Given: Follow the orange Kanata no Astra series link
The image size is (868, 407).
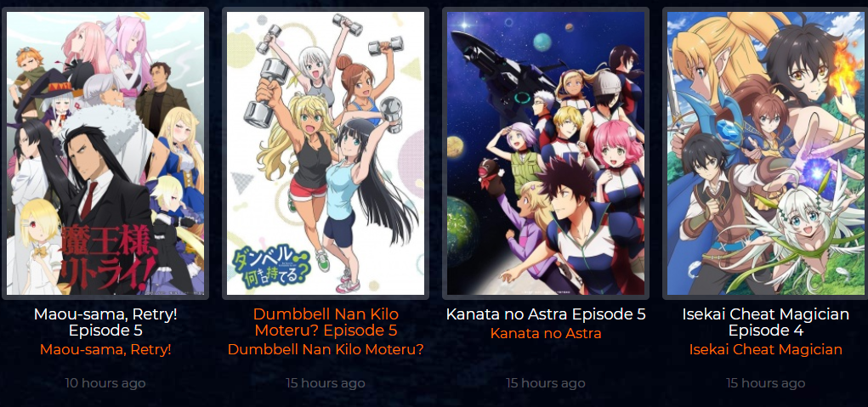Looking at the screenshot, I should 546,333.
